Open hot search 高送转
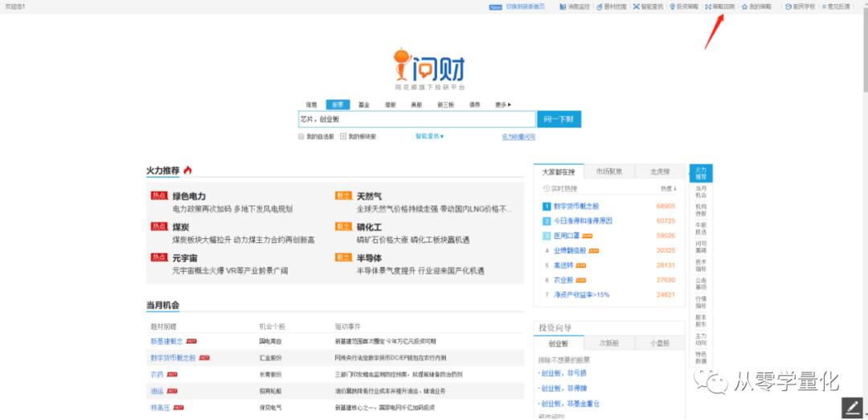Image resolution: width=868 pixels, height=420 pixels. [565, 266]
